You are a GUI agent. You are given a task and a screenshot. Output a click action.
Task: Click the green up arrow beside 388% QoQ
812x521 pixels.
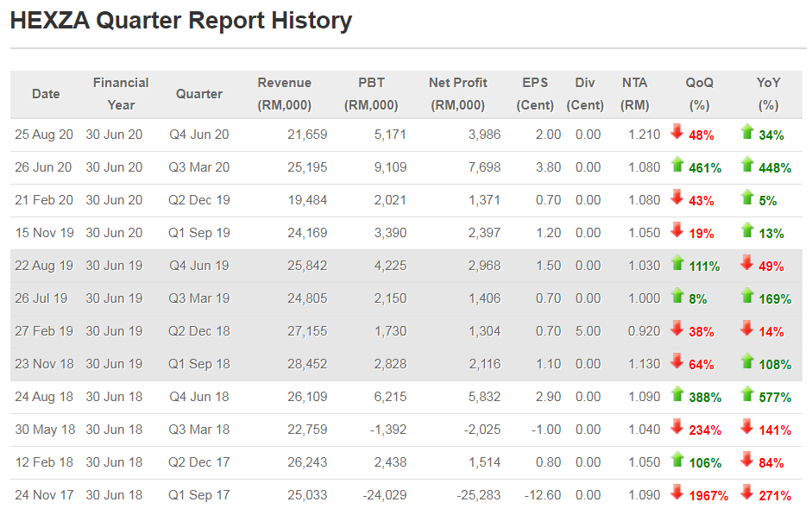coord(677,394)
